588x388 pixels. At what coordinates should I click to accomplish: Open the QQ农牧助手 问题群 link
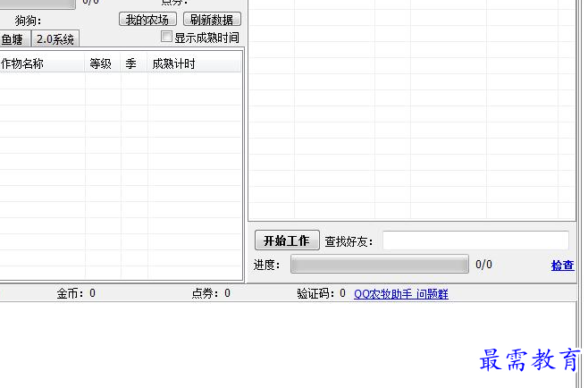[401, 293]
